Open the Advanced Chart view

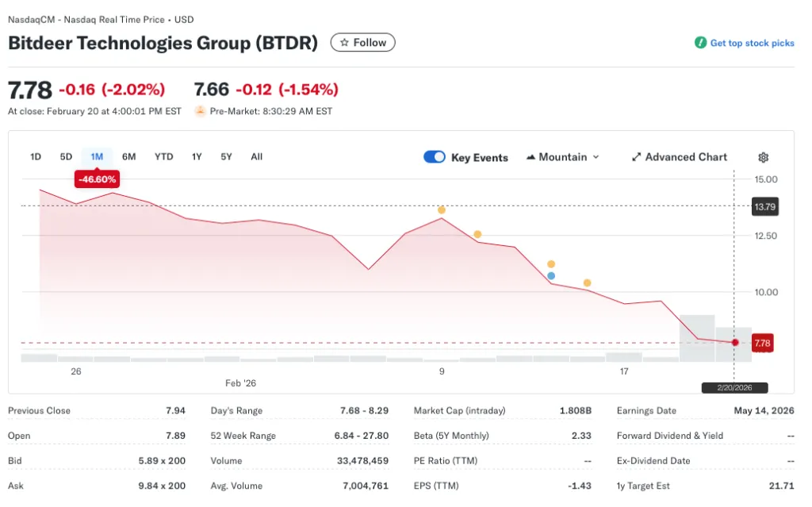point(685,157)
